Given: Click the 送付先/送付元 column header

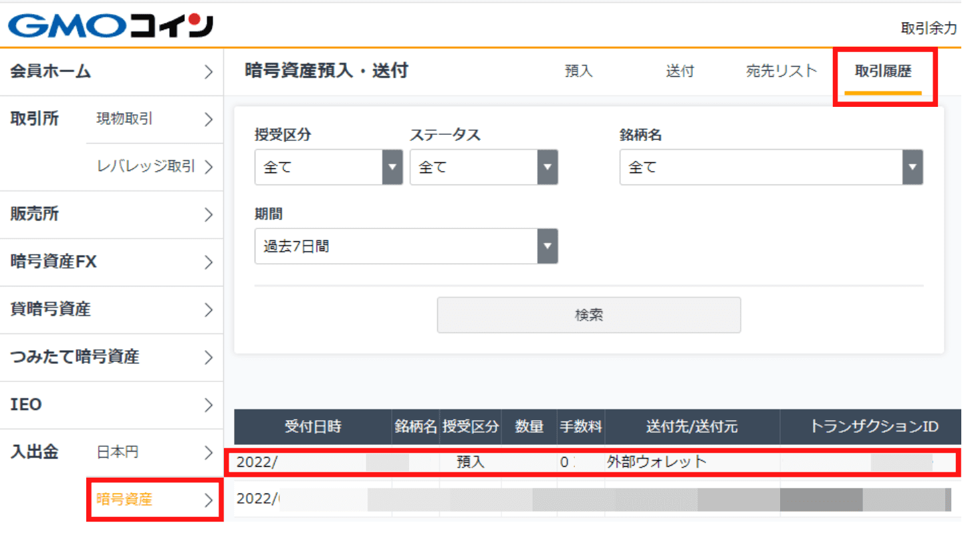Looking at the screenshot, I should pos(692,427).
